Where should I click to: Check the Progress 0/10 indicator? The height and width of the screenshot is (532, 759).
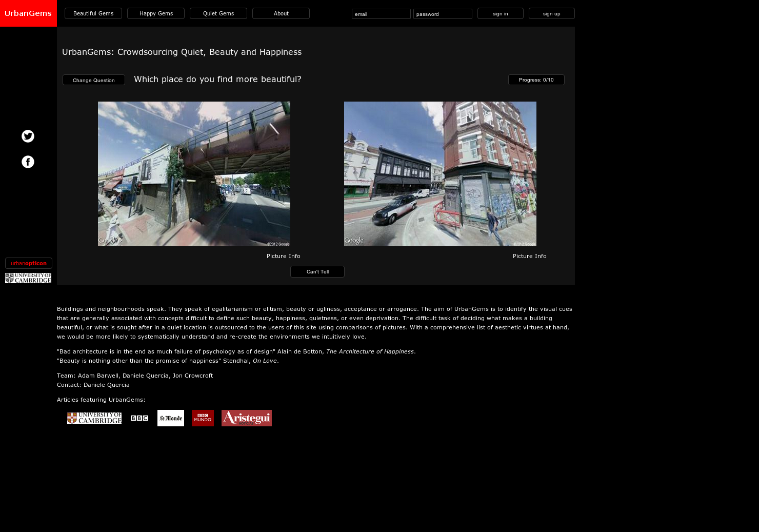[x=536, y=80]
